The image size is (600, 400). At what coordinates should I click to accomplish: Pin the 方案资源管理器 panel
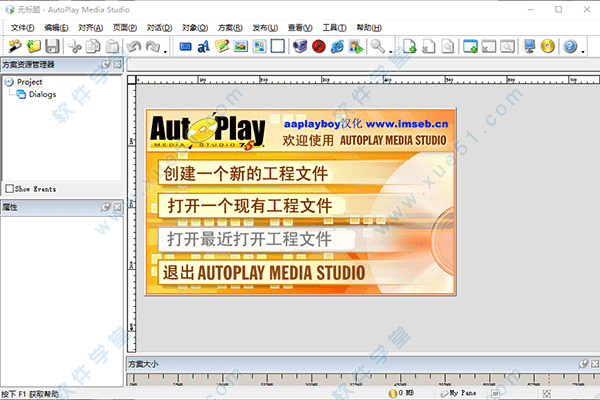click(106, 64)
